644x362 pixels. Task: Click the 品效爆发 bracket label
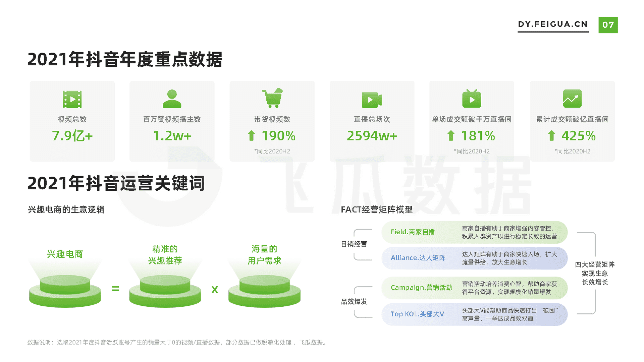pos(354,302)
